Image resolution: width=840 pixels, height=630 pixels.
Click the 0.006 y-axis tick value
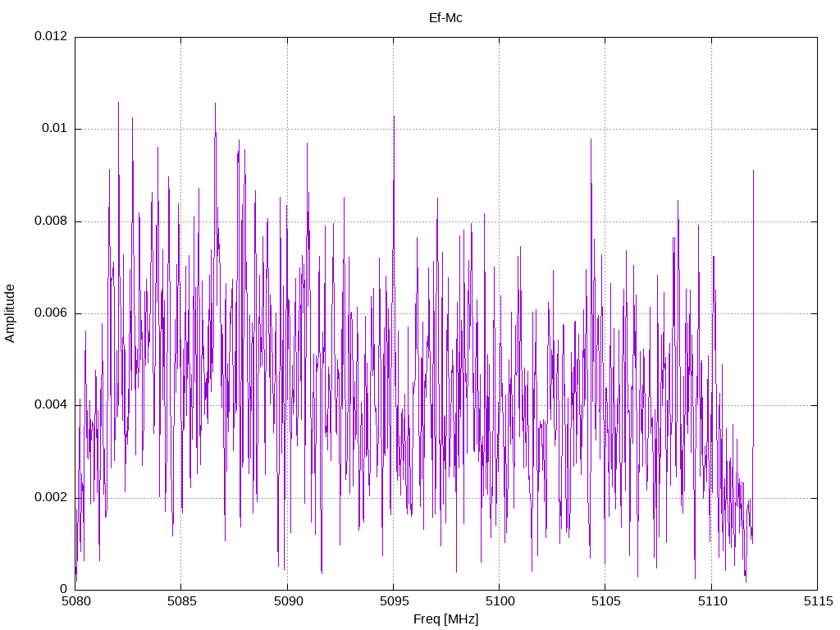click(x=51, y=313)
